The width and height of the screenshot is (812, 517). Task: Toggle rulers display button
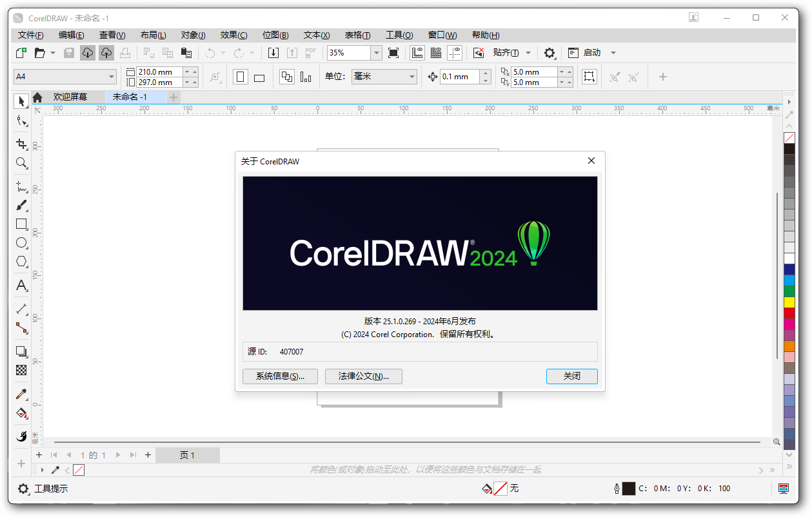pyautogui.click(x=417, y=53)
